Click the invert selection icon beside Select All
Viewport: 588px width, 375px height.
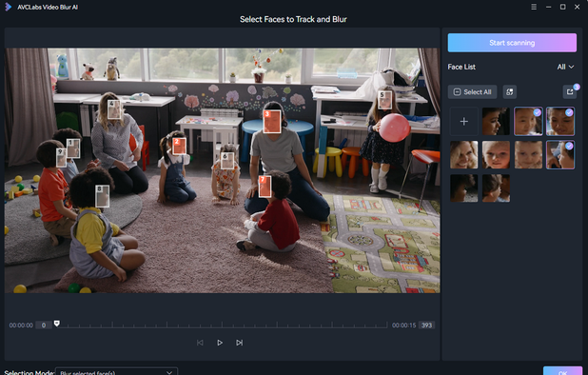click(x=509, y=92)
